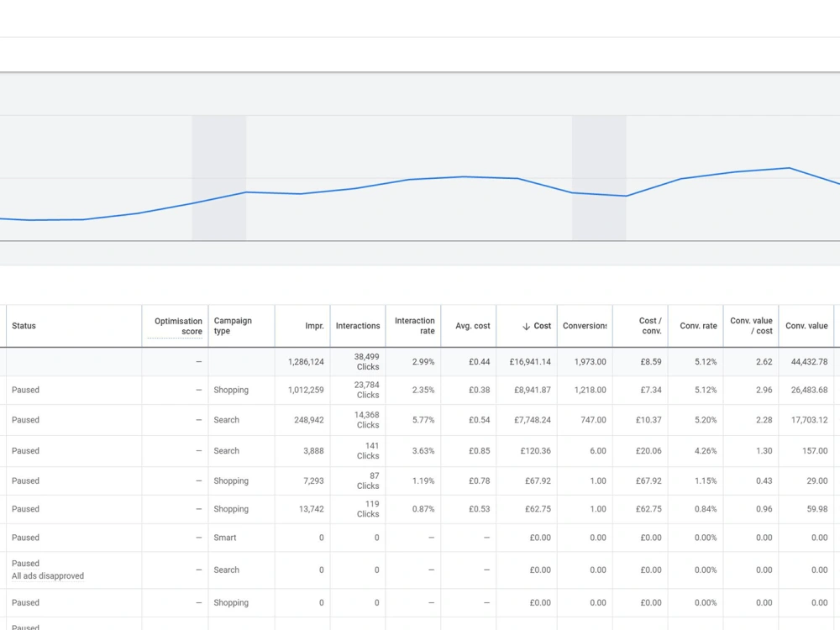Sort by the Conv. value column header

point(806,326)
